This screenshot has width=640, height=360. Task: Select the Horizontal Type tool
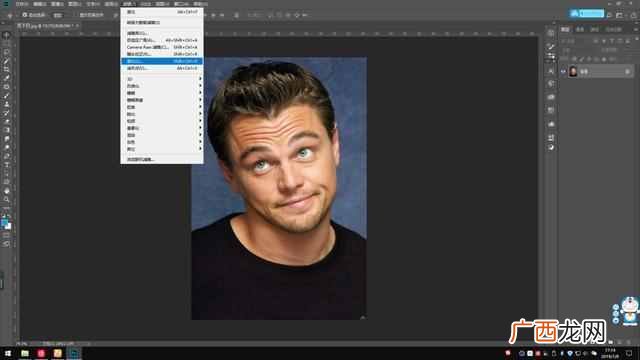(7, 164)
